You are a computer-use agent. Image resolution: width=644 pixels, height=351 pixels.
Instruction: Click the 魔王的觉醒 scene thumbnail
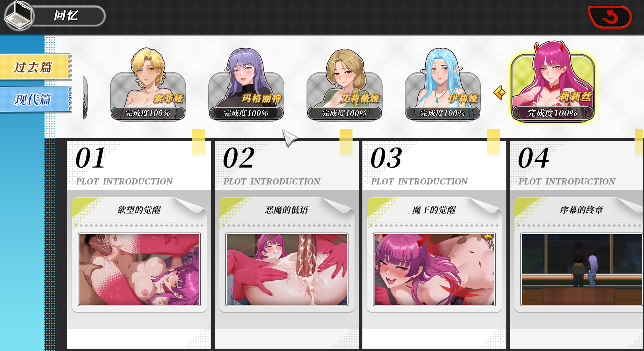(434, 270)
